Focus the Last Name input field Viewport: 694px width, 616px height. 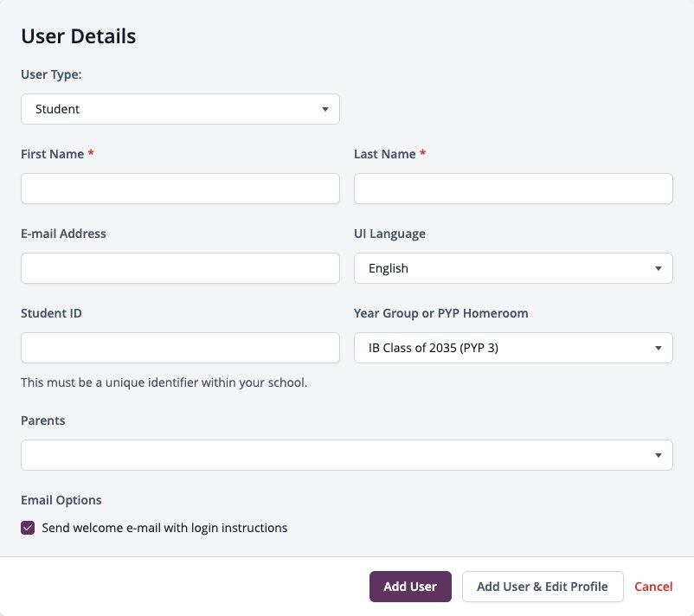click(x=513, y=189)
